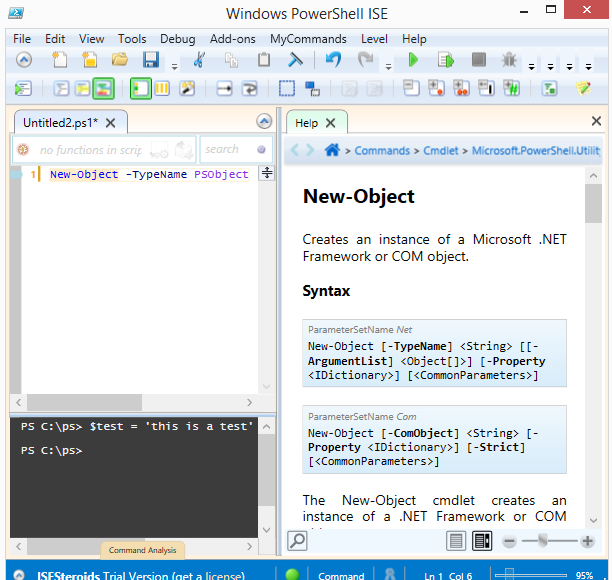The width and height of the screenshot is (612, 580).
Task: Run selection with page-and-play icon
Action: tap(446, 60)
